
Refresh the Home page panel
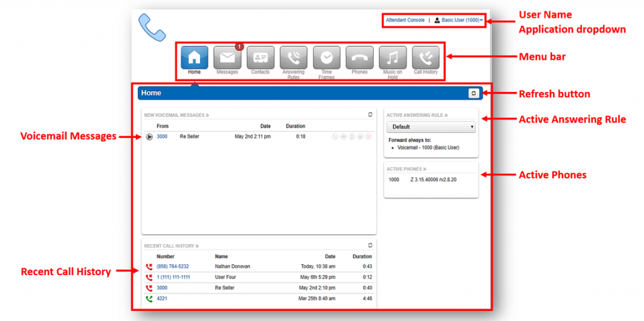[x=473, y=93]
